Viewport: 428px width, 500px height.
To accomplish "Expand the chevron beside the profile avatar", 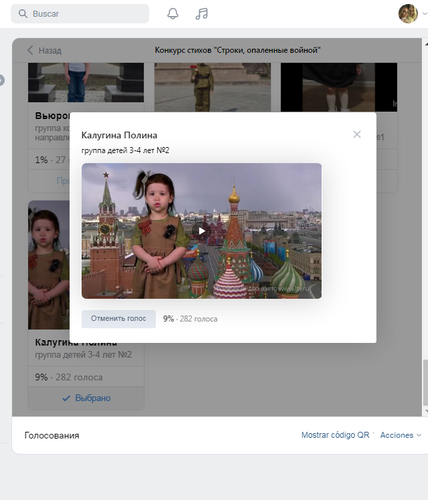I will [424, 14].
